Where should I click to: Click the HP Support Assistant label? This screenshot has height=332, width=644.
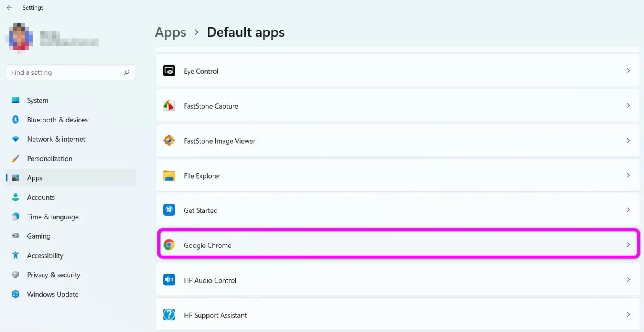point(215,316)
